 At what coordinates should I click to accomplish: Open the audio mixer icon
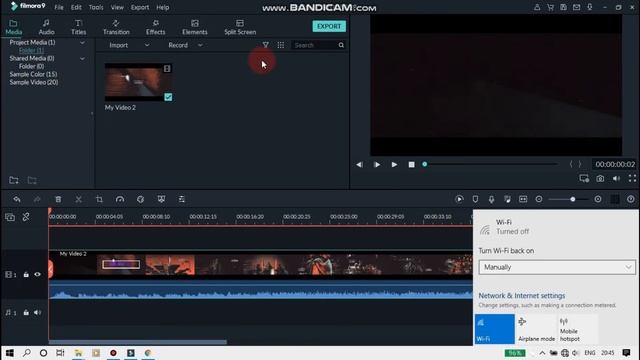(507, 199)
